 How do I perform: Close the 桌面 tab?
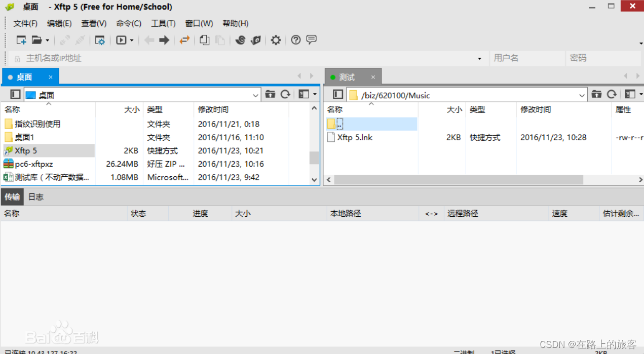(x=51, y=77)
